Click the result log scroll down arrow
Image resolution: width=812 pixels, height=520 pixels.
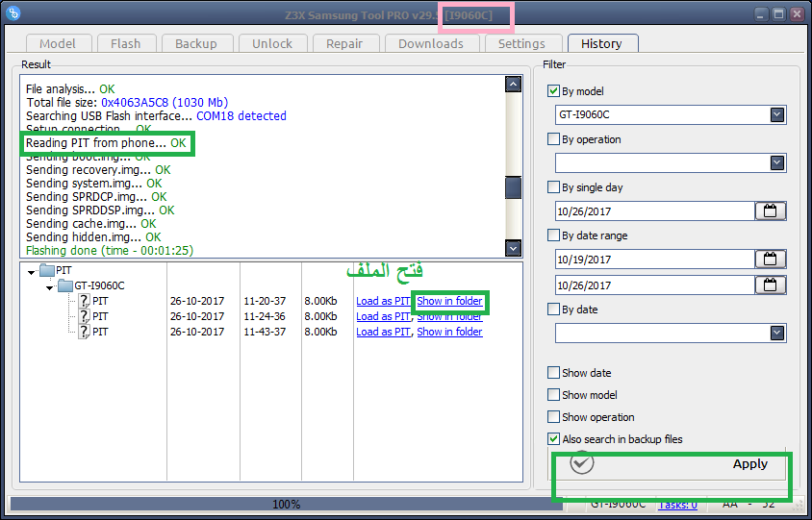[x=513, y=248]
